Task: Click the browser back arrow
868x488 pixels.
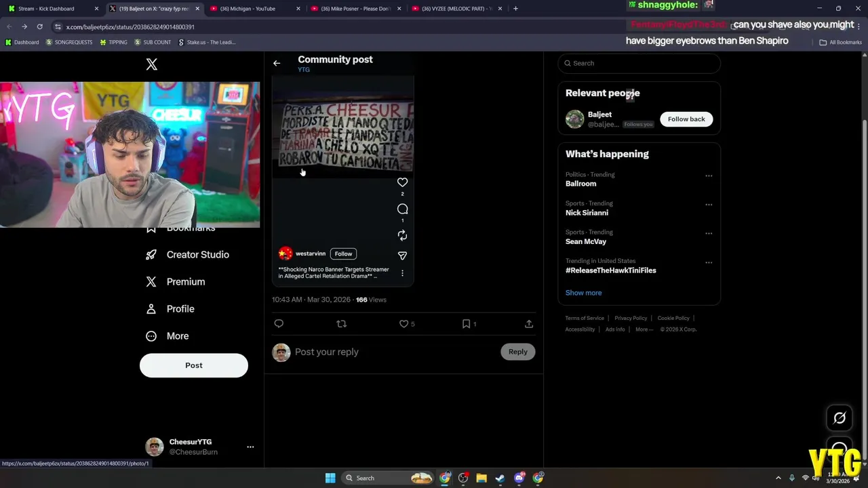Action: (x=9, y=26)
